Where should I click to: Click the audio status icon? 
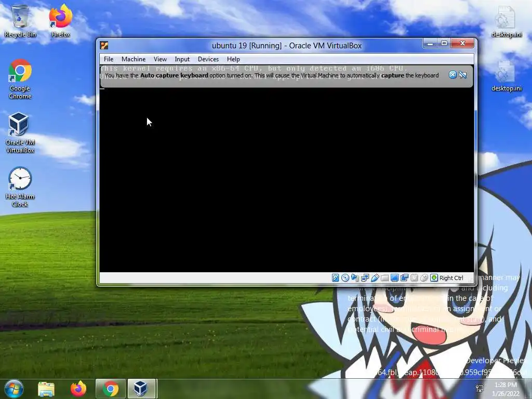tap(355, 278)
